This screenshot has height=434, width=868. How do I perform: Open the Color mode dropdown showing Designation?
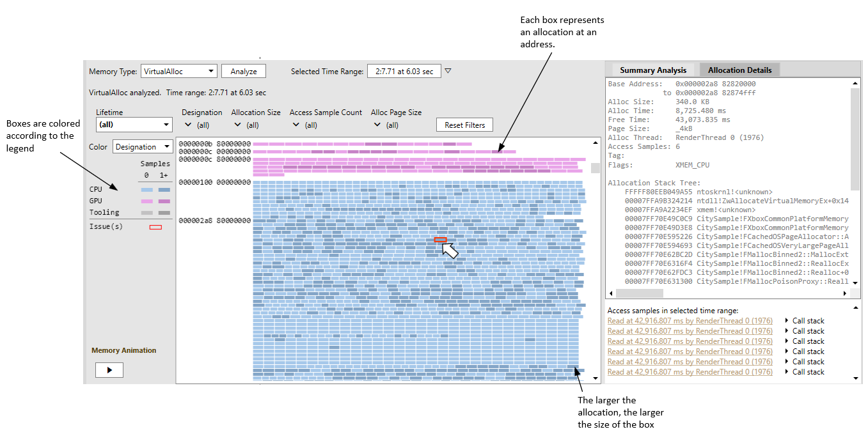coord(143,146)
